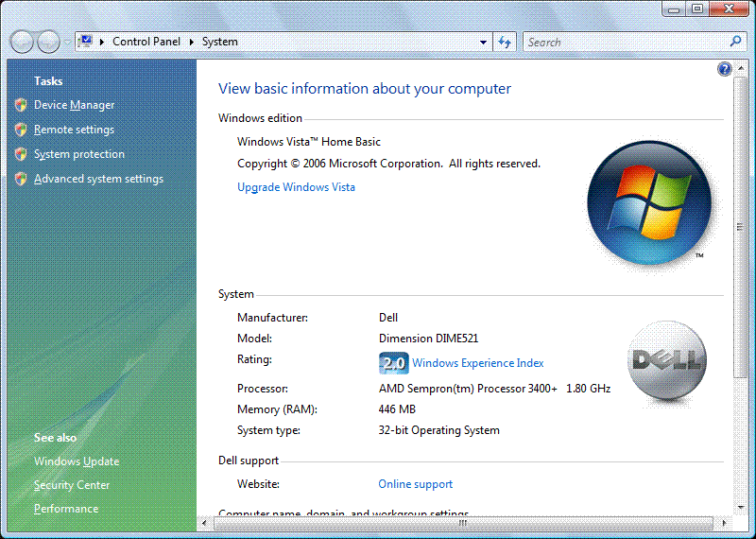This screenshot has width=756, height=539.
Task: Click the Copyright 2006 Microsoft Corporation text
Action: coord(388,165)
